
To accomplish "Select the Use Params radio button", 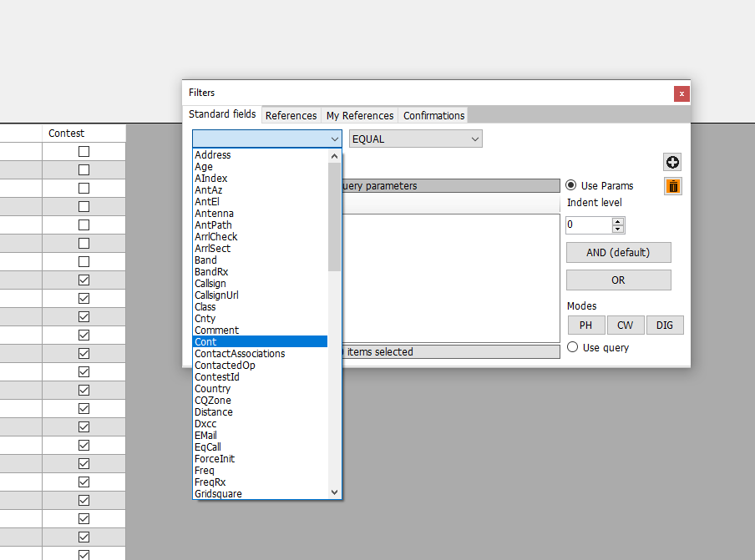I will (571, 185).
